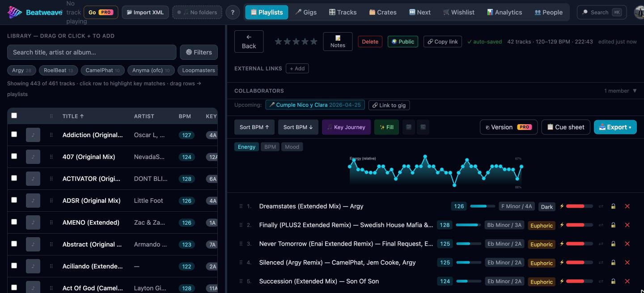Click the drag handle of ADSR (Original Mix)
Viewport: 644px width, 293px height.
[51, 201]
